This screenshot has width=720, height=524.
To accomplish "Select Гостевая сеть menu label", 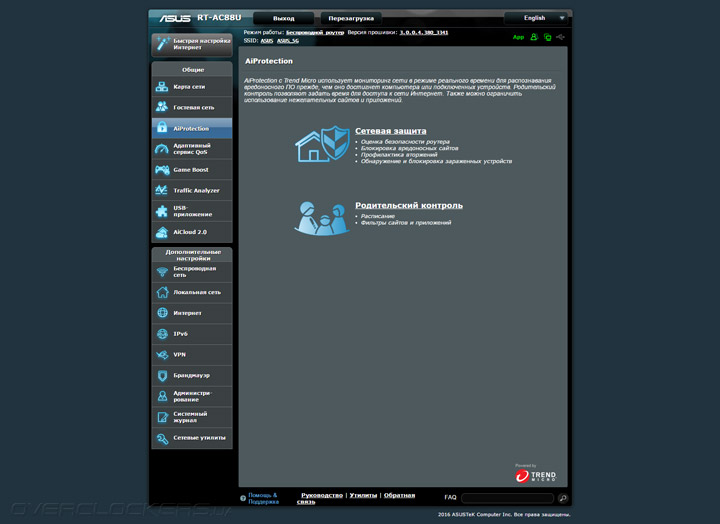I will tap(194, 107).
